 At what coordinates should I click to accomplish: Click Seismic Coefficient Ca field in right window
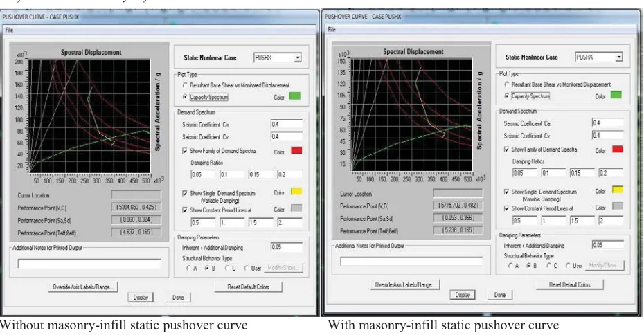click(608, 123)
